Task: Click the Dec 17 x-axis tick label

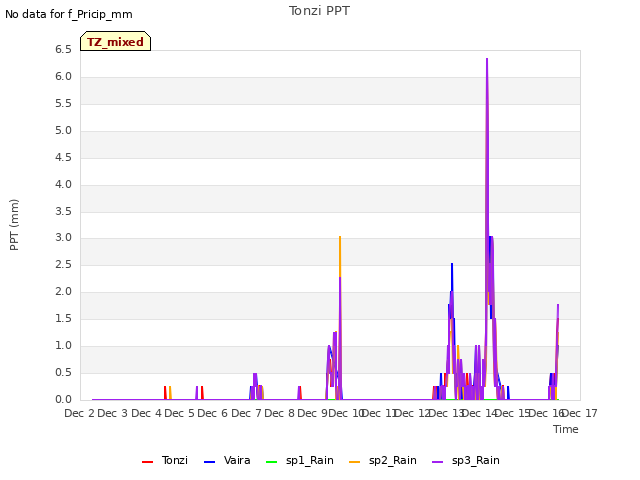Action: point(580,413)
